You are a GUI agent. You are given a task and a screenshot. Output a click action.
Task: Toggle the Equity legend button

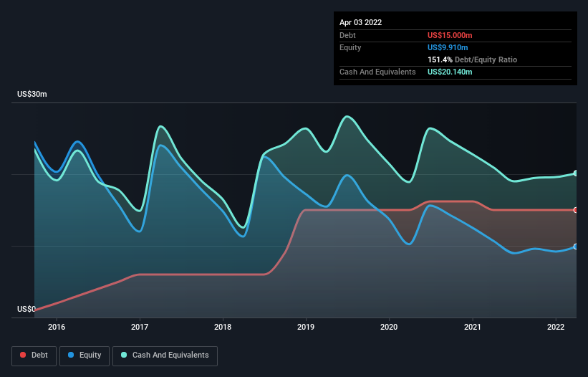coord(85,355)
